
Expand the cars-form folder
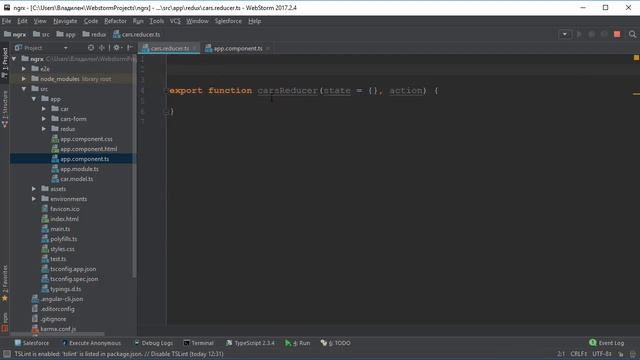tap(44, 119)
